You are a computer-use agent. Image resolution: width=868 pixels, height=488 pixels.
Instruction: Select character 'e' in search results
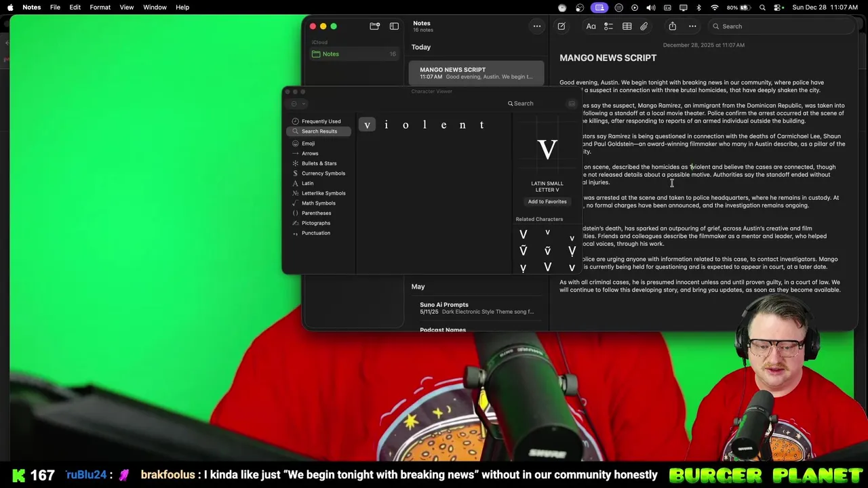click(x=443, y=125)
